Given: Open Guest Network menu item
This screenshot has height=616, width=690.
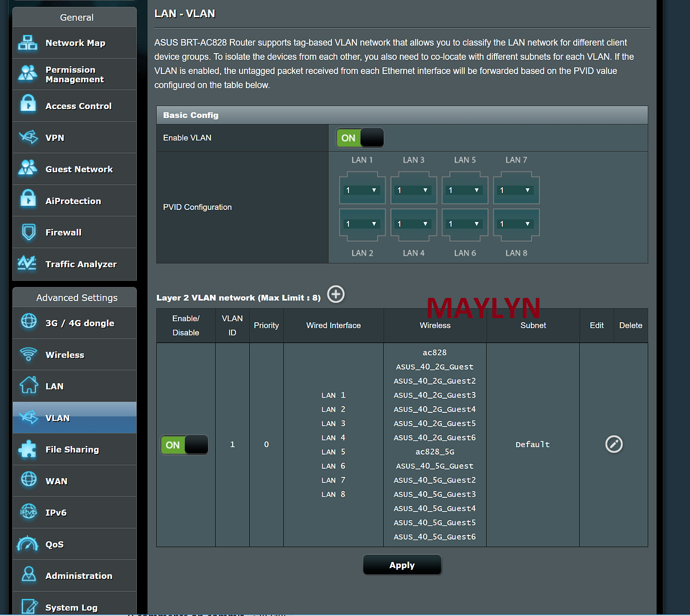Looking at the screenshot, I should pyautogui.click(x=79, y=169).
